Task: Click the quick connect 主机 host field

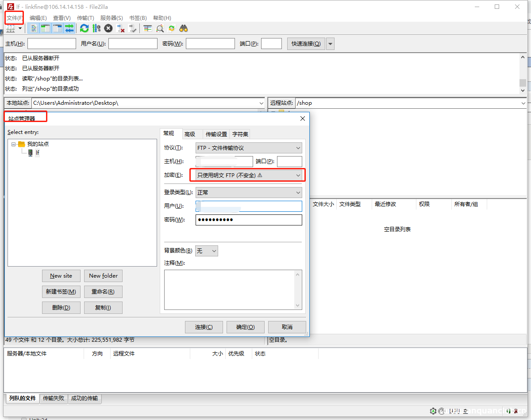Action: click(x=52, y=44)
